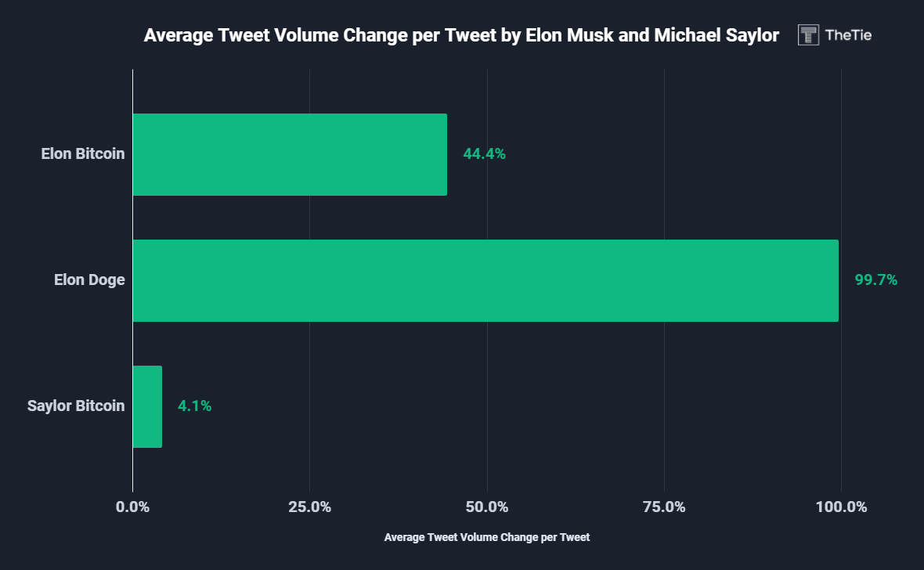This screenshot has width=924, height=570.
Task: Click the 50.0% axis tick label
Action: click(x=487, y=507)
